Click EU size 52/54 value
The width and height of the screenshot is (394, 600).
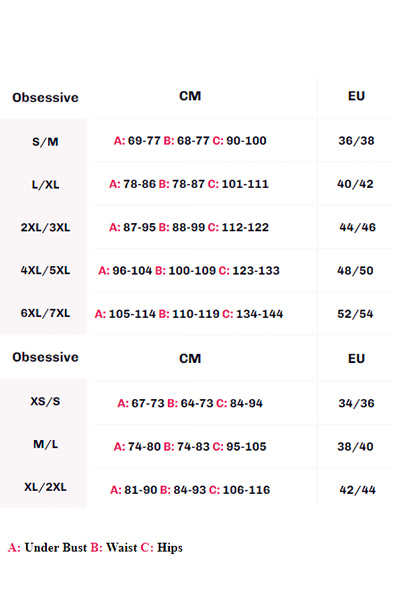[x=355, y=314]
